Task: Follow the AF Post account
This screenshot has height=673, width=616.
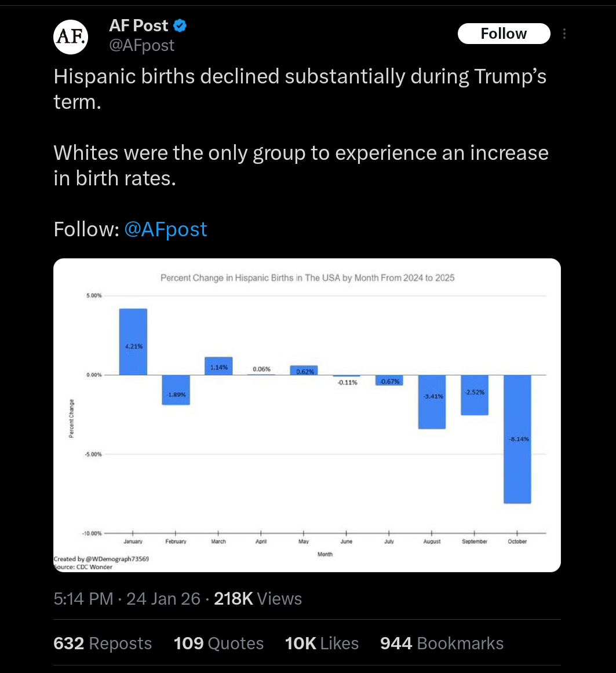Action: [504, 34]
